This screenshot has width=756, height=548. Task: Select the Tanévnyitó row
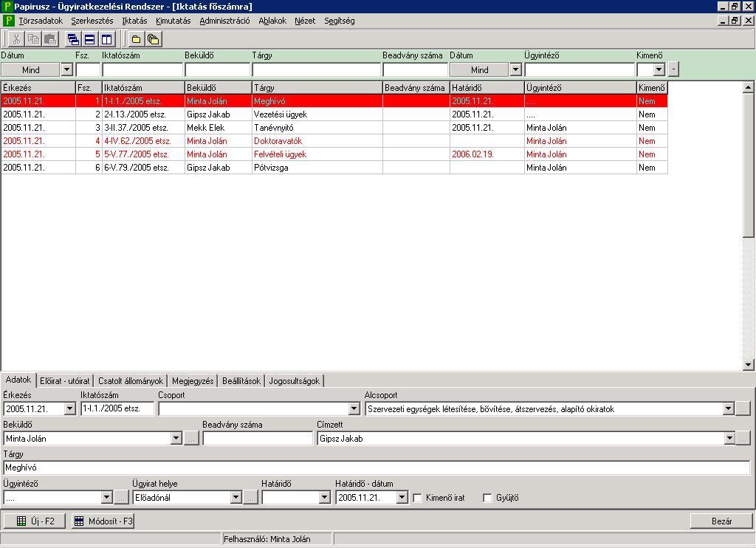click(x=334, y=128)
